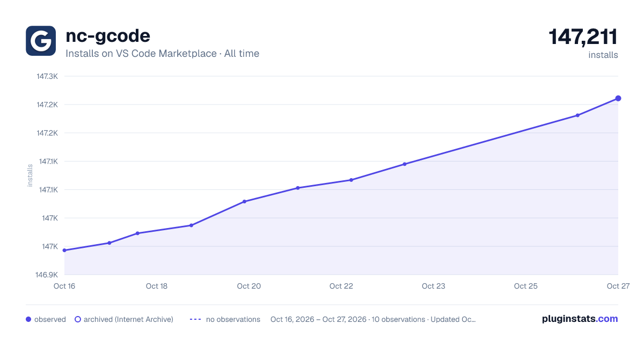
Task: Click the Oct 18 x-axis label
Action: click(x=157, y=286)
